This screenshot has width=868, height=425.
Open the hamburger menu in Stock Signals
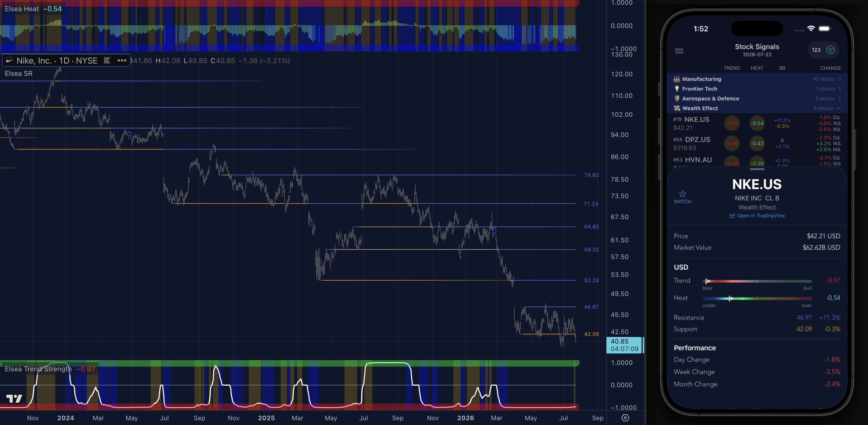pos(679,51)
